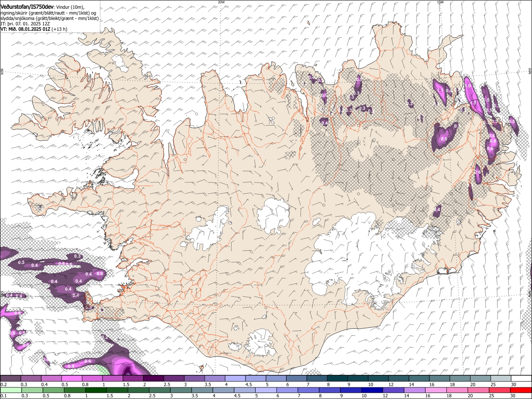Click the VT: Mið. 08.01.2025 01Z (+13 h) line

tap(34, 29)
